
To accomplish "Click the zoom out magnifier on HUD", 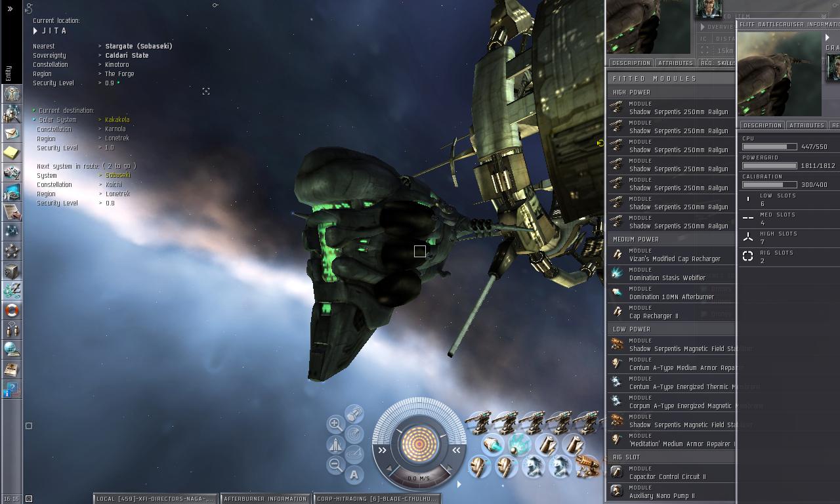I will 335,465.
